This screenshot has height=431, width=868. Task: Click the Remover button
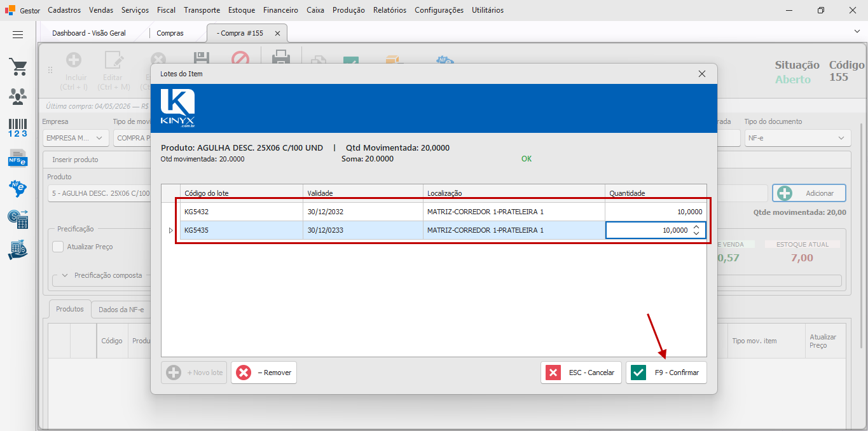pyautogui.click(x=264, y=373)
